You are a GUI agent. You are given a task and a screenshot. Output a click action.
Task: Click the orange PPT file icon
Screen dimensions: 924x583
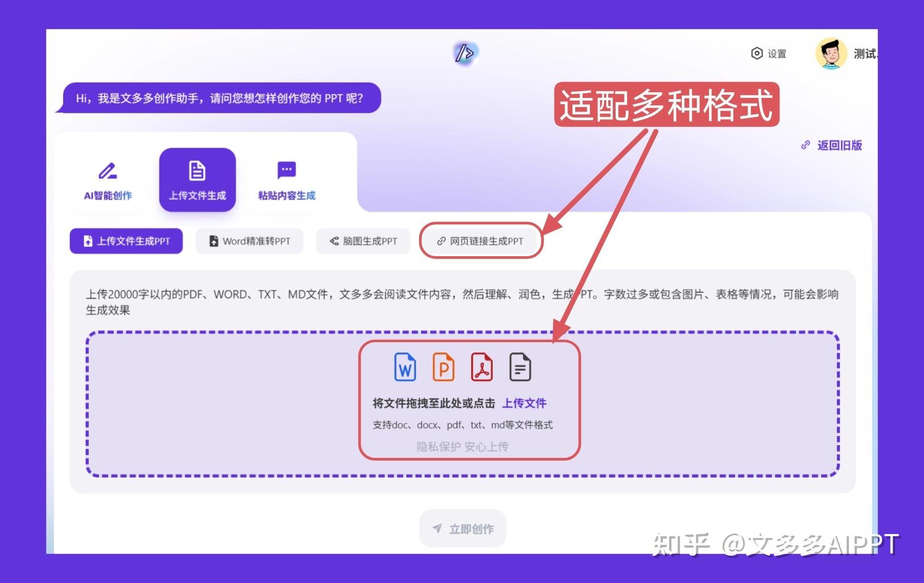443,367
